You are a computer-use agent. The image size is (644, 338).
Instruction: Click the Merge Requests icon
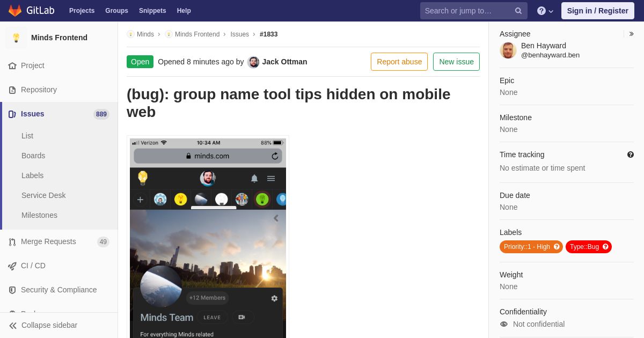[x=12, y=242]
